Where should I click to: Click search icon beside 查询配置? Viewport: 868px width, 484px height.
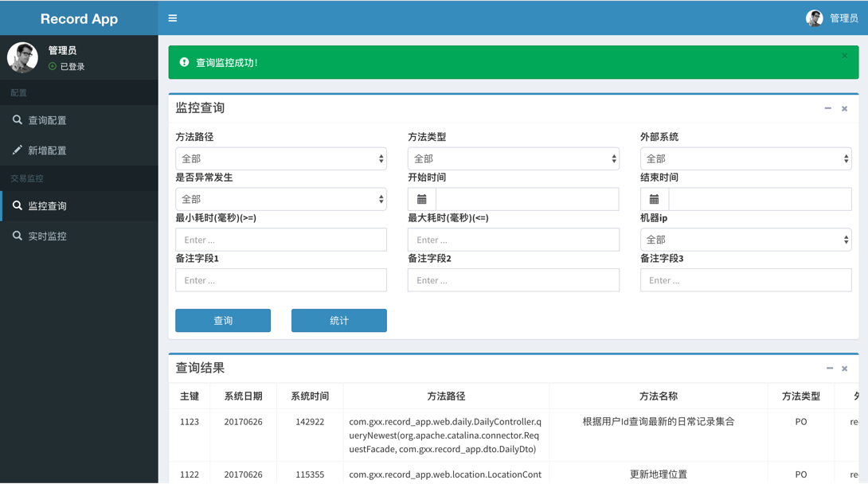click(18, 120)
